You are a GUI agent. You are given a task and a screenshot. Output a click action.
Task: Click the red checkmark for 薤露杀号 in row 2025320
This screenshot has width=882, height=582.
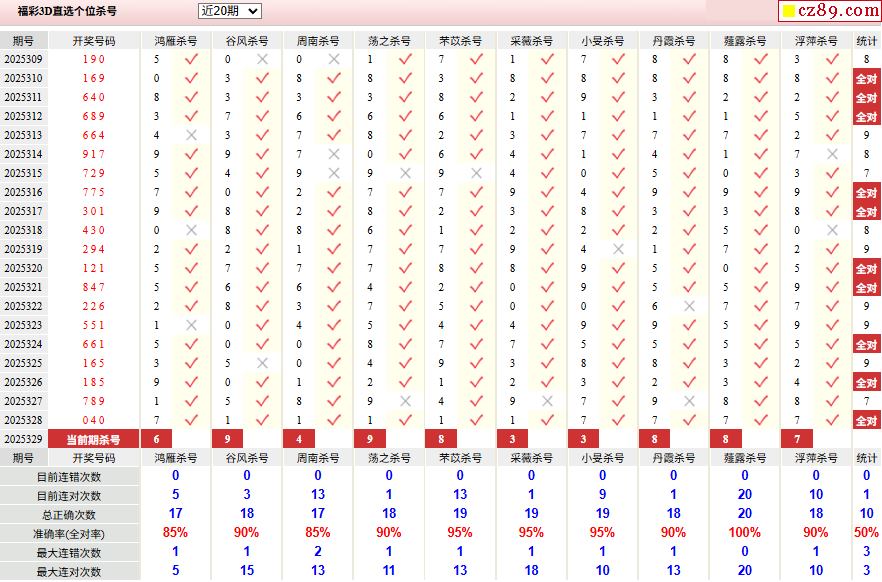[761, 268]
